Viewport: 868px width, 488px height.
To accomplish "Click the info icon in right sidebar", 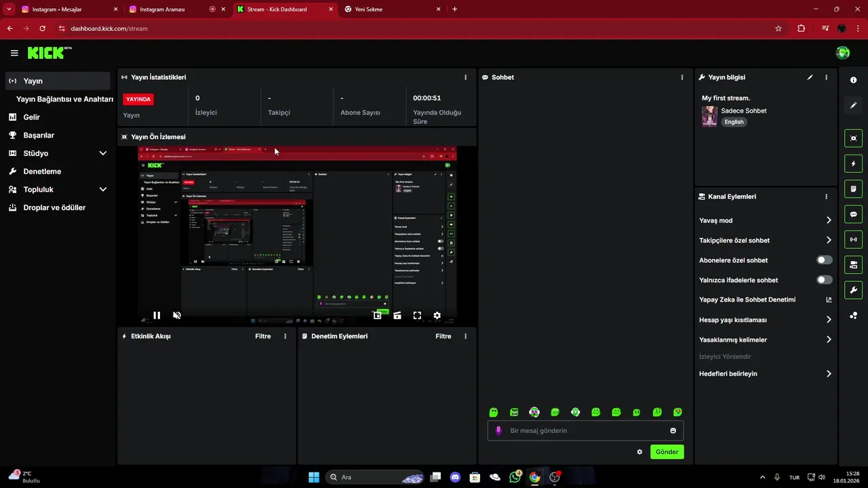I will point(853,80).
